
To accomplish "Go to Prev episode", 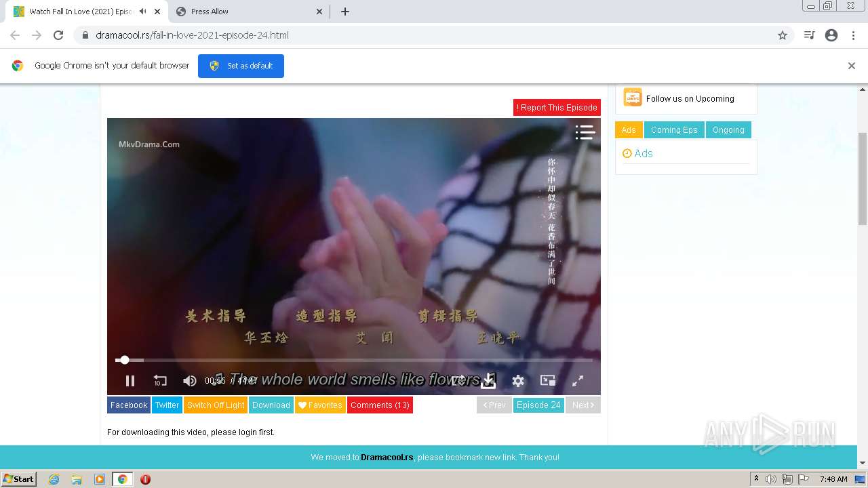I will point(494,405).
